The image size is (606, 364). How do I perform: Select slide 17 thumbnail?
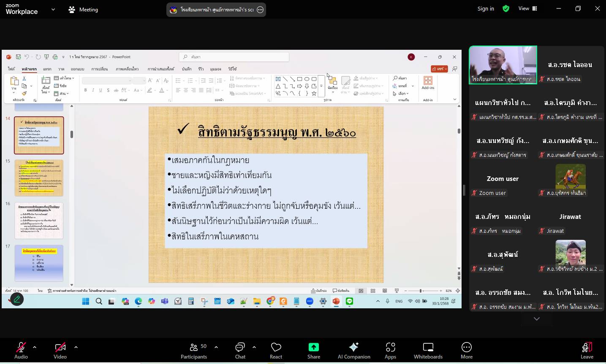(39, 263)
